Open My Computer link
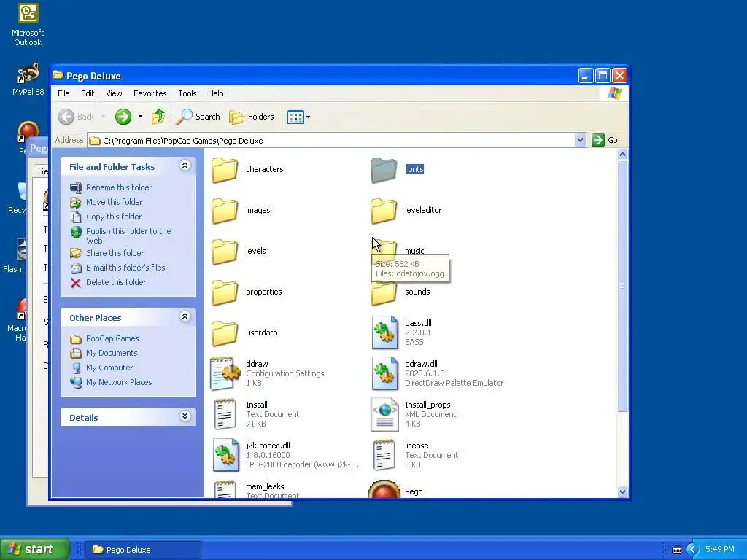Image resolution: width=747 pixels, height=560 pixels. [x=109, y=367]
